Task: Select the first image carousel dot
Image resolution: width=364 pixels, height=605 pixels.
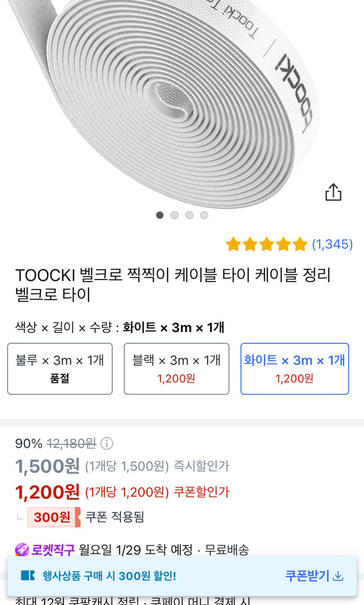Action: 160,215
